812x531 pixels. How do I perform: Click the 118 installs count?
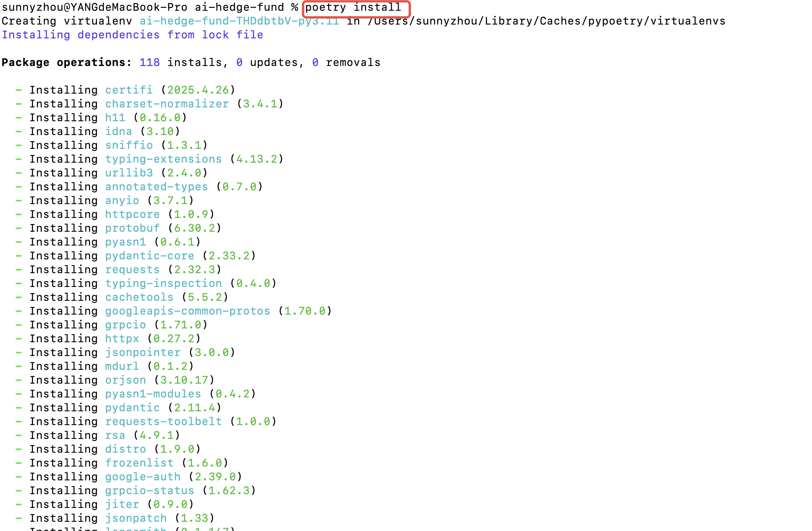[150, 63]
